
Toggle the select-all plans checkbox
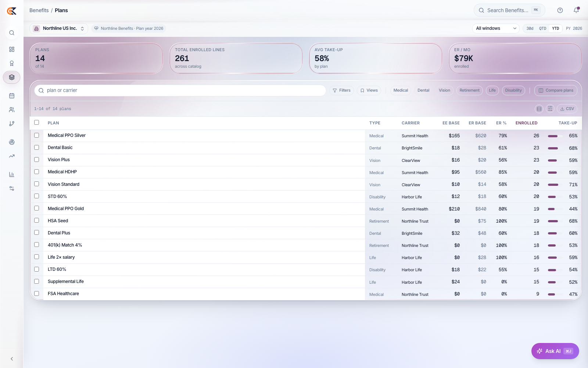36,123
